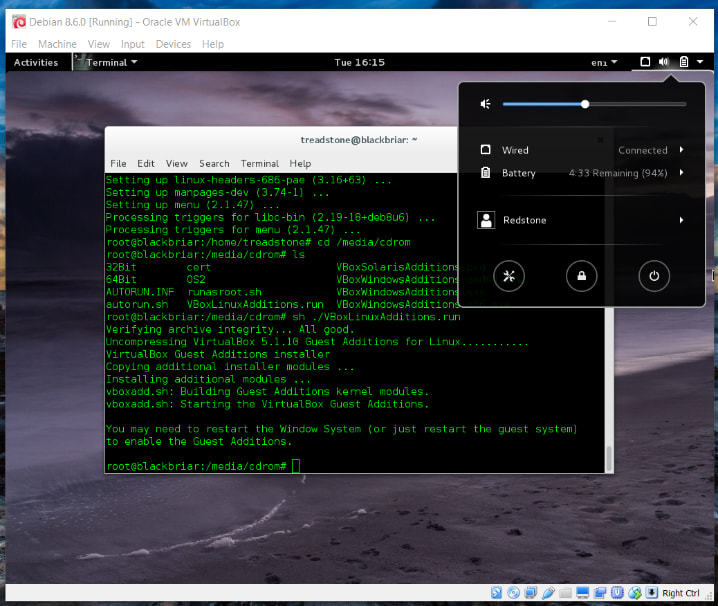Open system settings with wrench button

[x=509, y=276]
